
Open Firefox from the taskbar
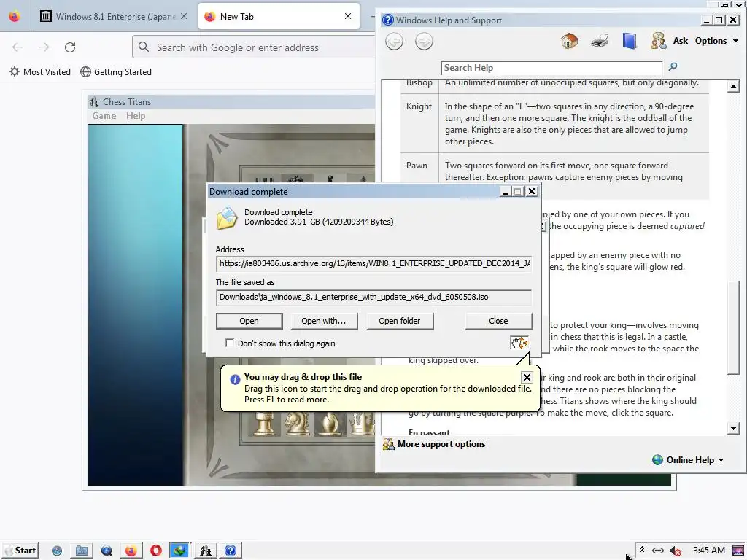tap(131, 551)
